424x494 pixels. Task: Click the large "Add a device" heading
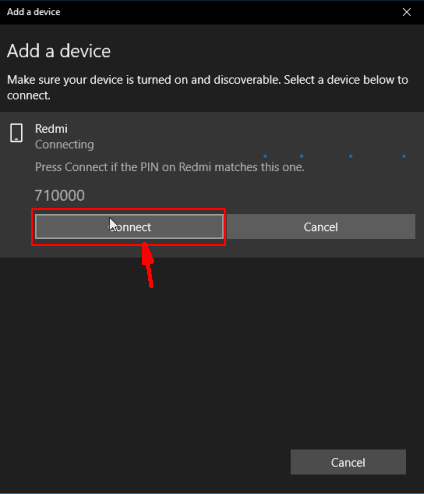[59, 51]
